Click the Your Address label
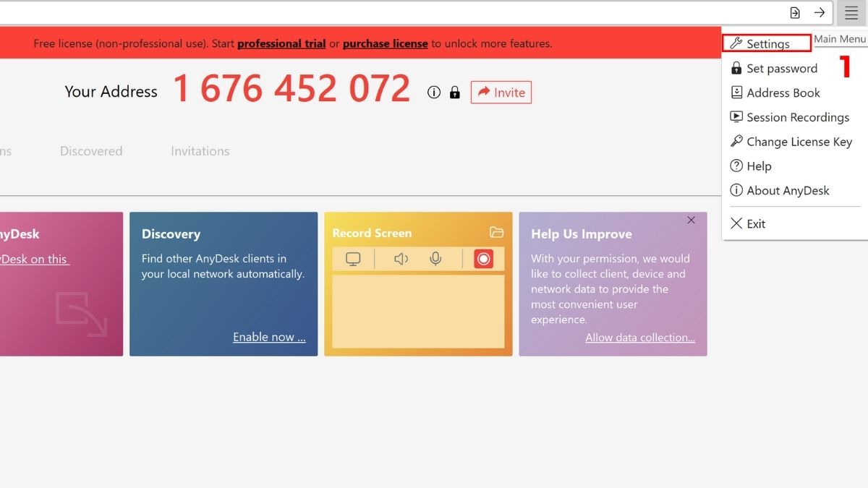The width and height of the screenshot is (868, 488). 111,92
